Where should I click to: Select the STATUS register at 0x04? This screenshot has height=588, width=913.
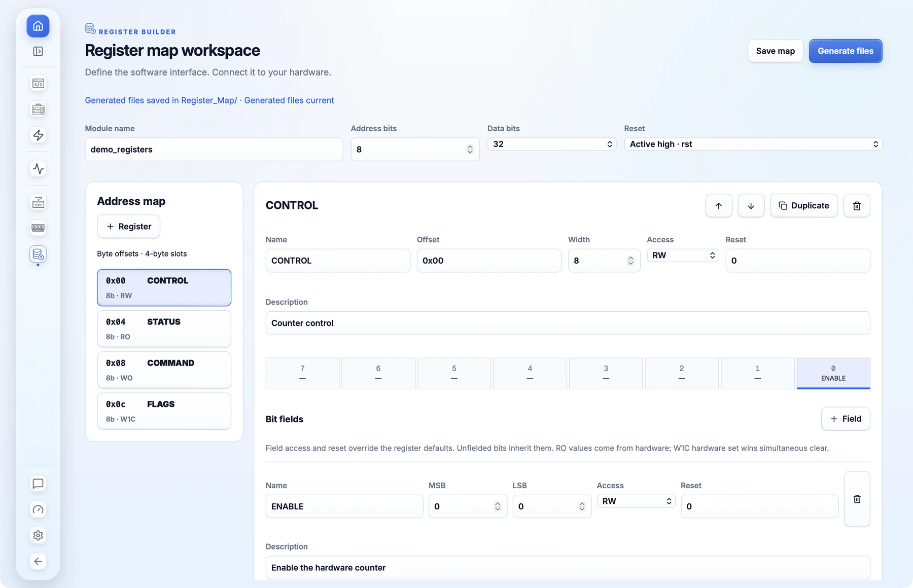[x=164, y=328]
